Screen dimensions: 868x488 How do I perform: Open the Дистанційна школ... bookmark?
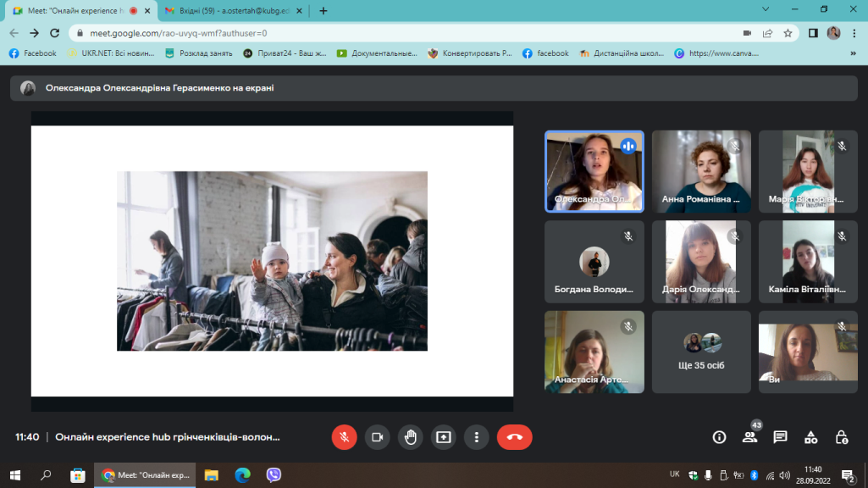[622, 53]
